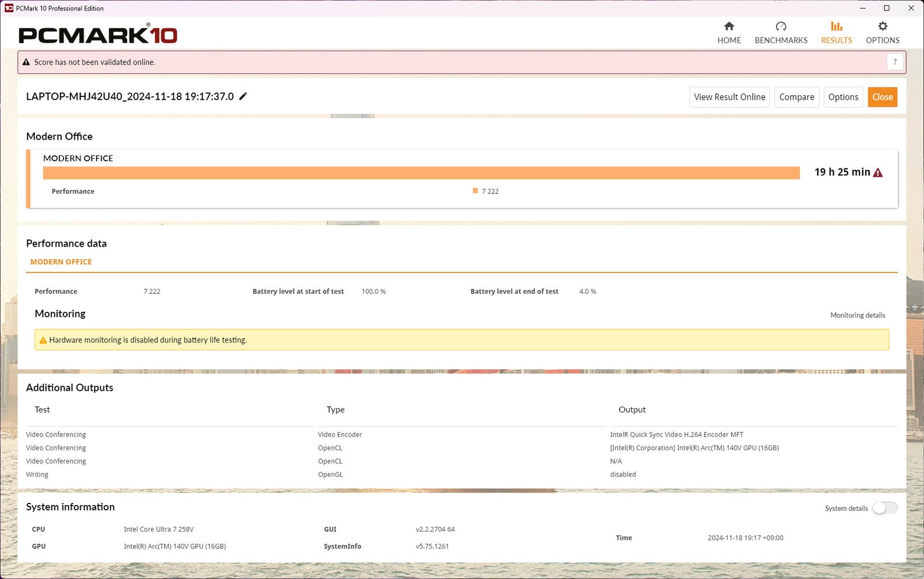Click the GUI version v2.2.2704 64
The height and width of the screenshot is (579, 924).
point(435,529)
